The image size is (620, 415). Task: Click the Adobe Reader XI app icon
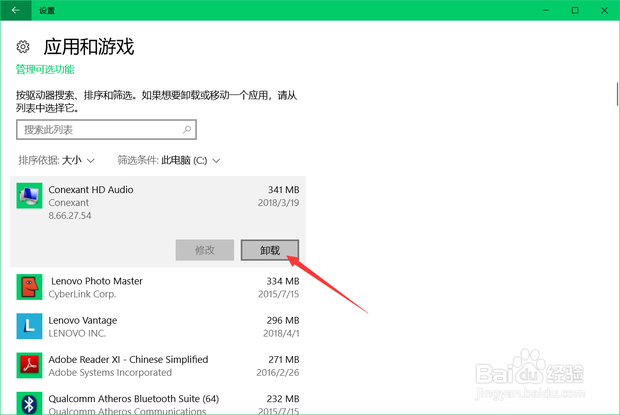(29, 365)
